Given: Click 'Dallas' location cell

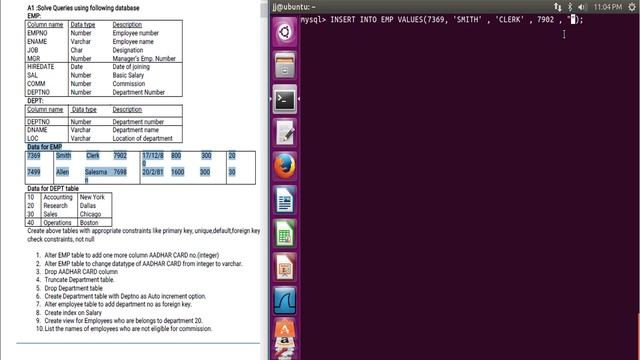Looking at the screenshot, I should tap(88, 206).
